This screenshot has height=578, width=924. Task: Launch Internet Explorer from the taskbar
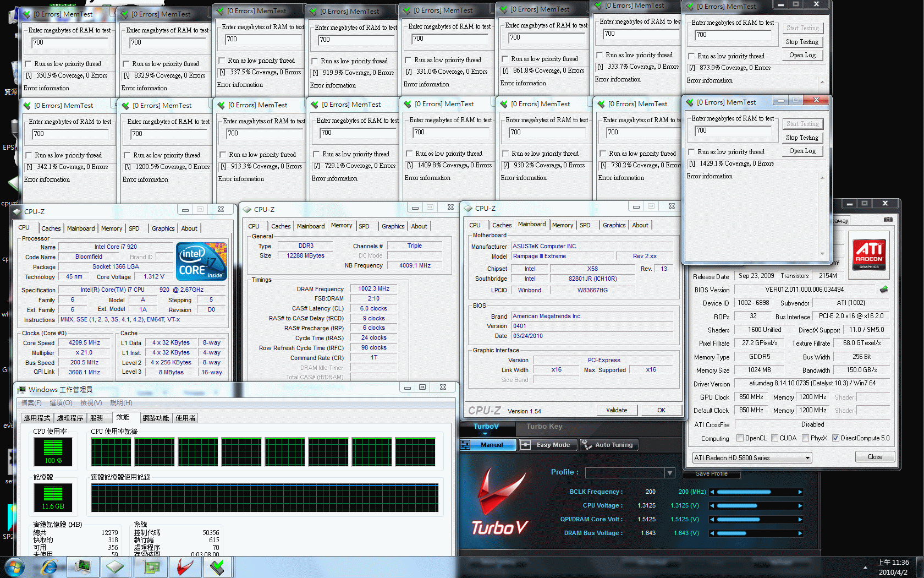coord(50,566)
